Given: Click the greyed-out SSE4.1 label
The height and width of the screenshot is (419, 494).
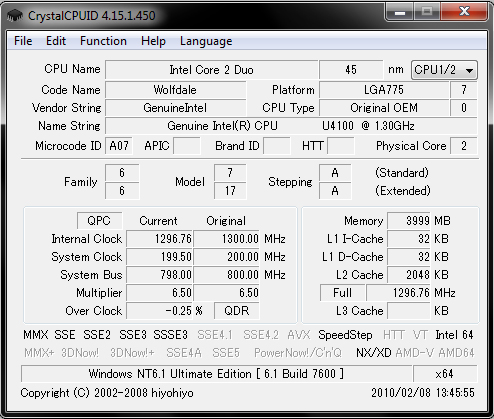Looking at the screenshot, I should click(x=215, y=335).
